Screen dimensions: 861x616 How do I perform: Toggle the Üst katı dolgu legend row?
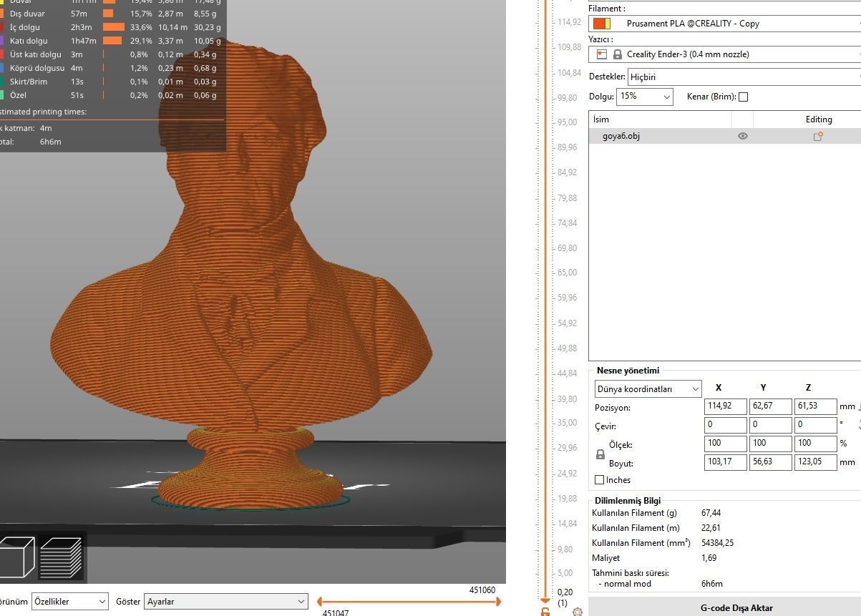(x=112, y=54)
